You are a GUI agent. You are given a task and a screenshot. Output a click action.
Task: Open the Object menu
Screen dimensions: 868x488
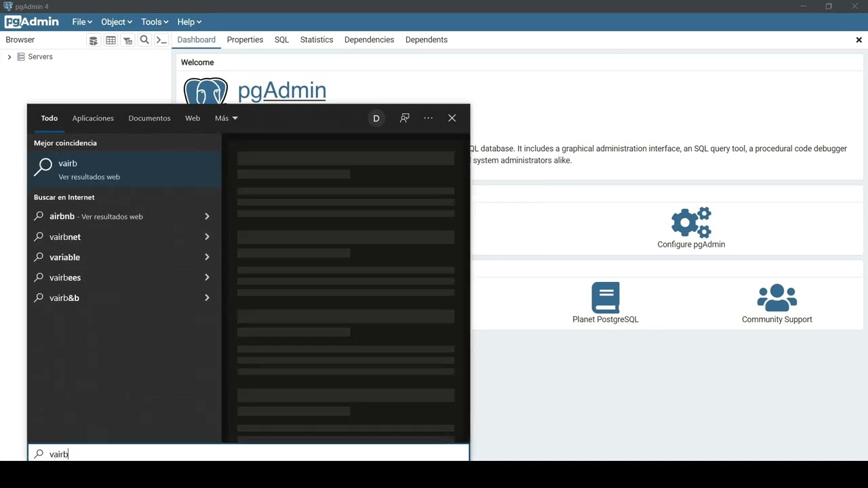click(117, 22)
